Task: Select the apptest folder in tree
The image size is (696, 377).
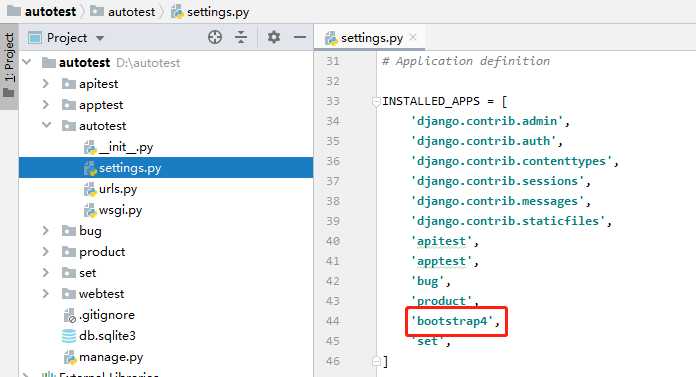Action: pyautogui.click(x=101, y=105)
